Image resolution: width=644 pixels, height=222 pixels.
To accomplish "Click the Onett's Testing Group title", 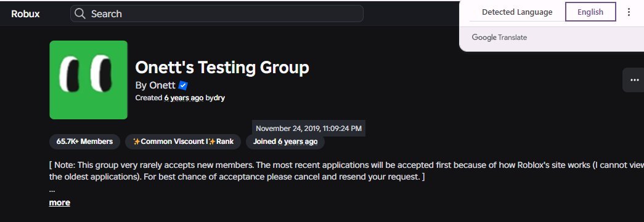I will (x=222, y=67).
